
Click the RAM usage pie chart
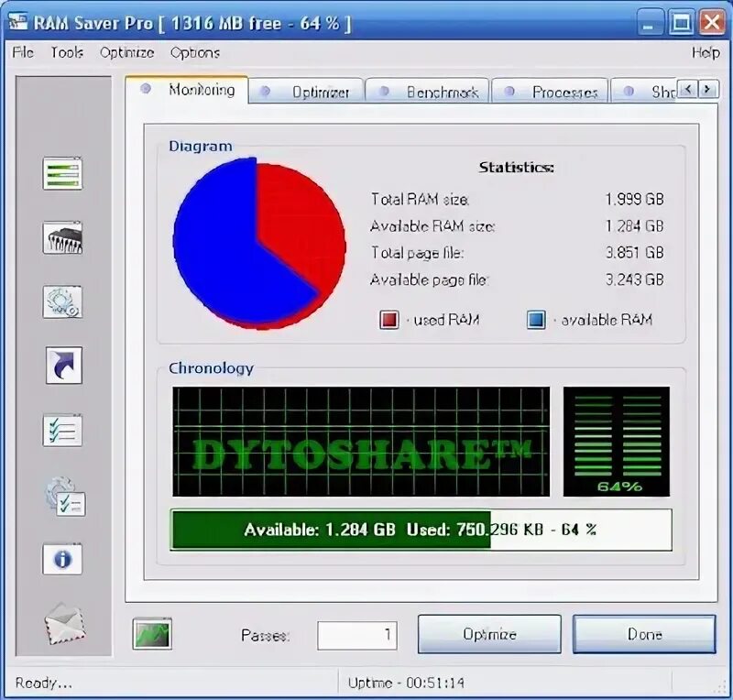click(259, 243)
